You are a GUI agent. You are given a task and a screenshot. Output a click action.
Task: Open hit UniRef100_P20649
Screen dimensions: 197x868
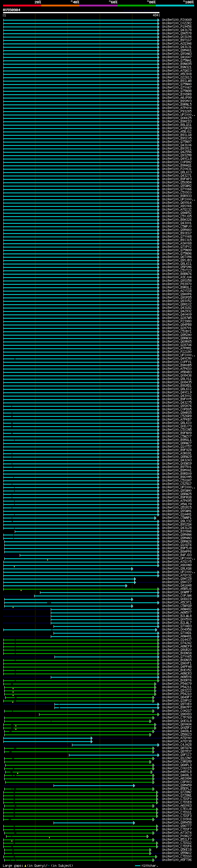coord(176,20)
